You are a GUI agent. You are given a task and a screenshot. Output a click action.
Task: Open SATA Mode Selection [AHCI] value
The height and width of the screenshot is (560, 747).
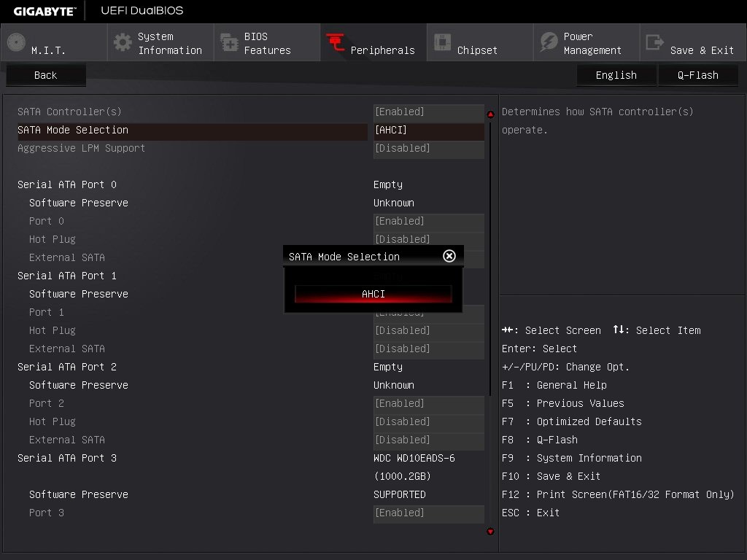click(x=428, y=130)
